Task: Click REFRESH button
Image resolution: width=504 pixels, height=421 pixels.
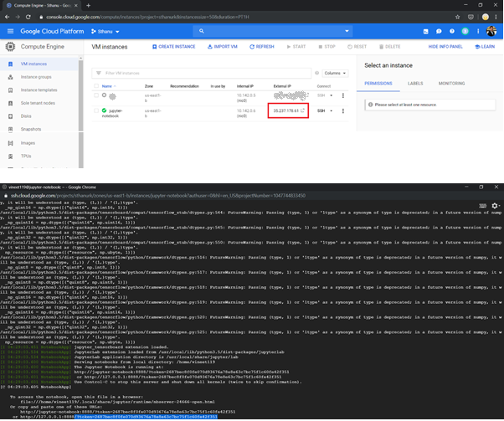Action: [x=262, y=47]
